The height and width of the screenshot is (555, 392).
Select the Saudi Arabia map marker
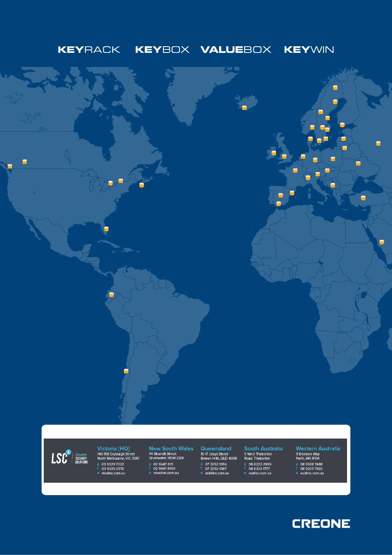click(382, 242)
